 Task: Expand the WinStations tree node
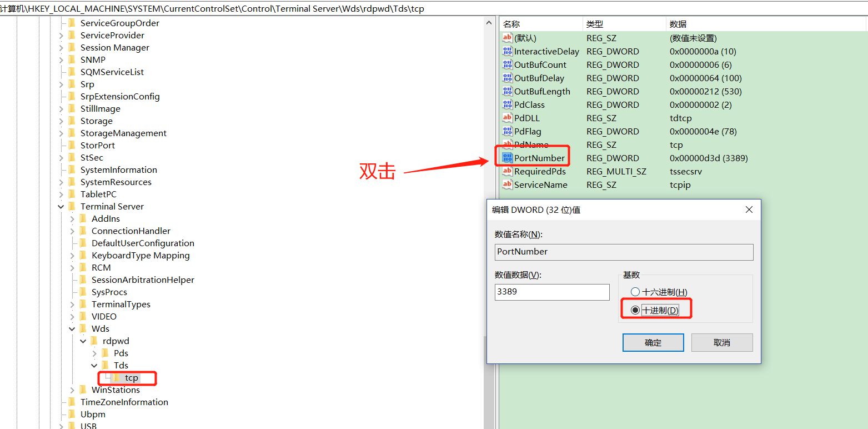[x=72, y=390]
